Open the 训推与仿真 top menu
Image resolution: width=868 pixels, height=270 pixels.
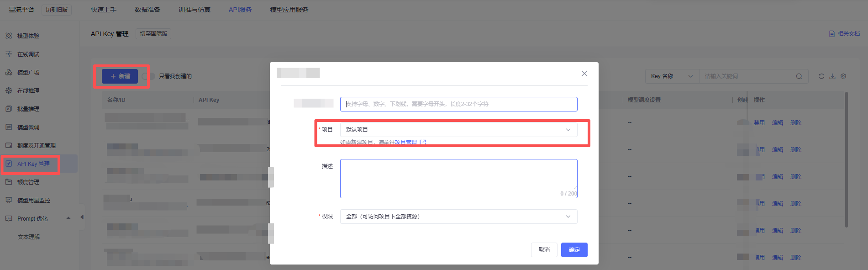[x=195, y=10]
